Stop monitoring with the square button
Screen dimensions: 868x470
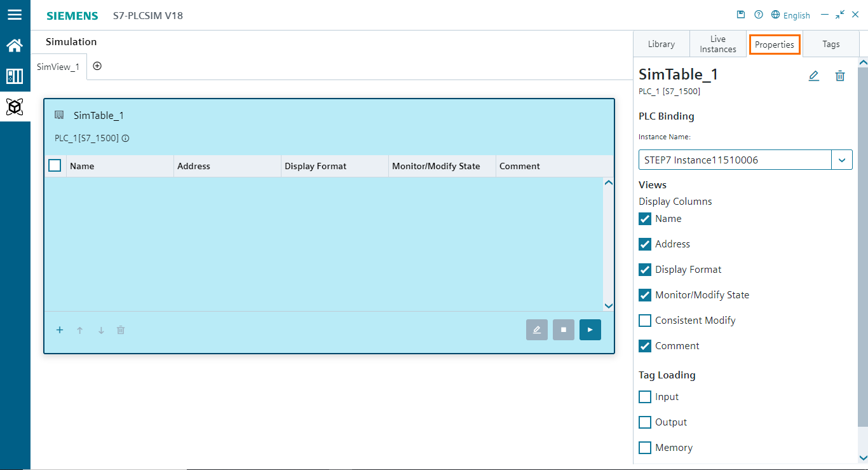(564, 329)
